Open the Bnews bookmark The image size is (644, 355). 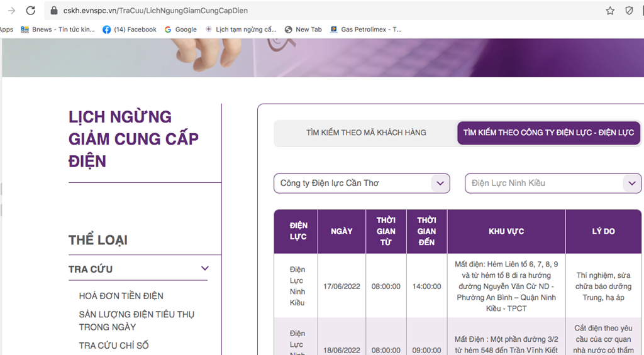pyautogui.click(x=58, y=30)
